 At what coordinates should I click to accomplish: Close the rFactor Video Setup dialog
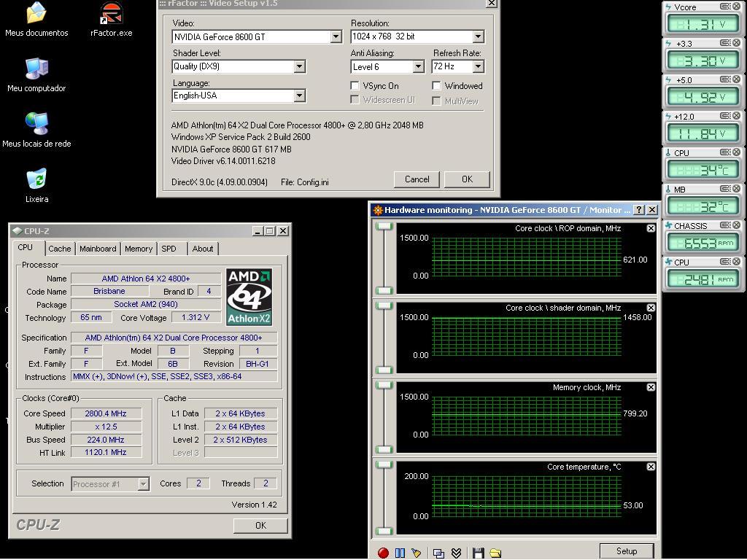pyautogui.click(x=491, y=4)
